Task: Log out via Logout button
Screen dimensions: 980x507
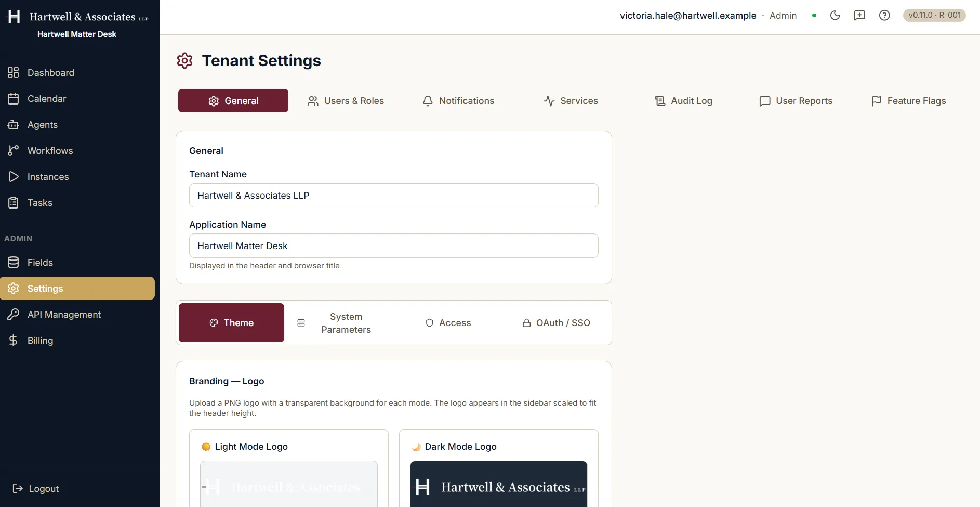Action: [x=35, y=488]
